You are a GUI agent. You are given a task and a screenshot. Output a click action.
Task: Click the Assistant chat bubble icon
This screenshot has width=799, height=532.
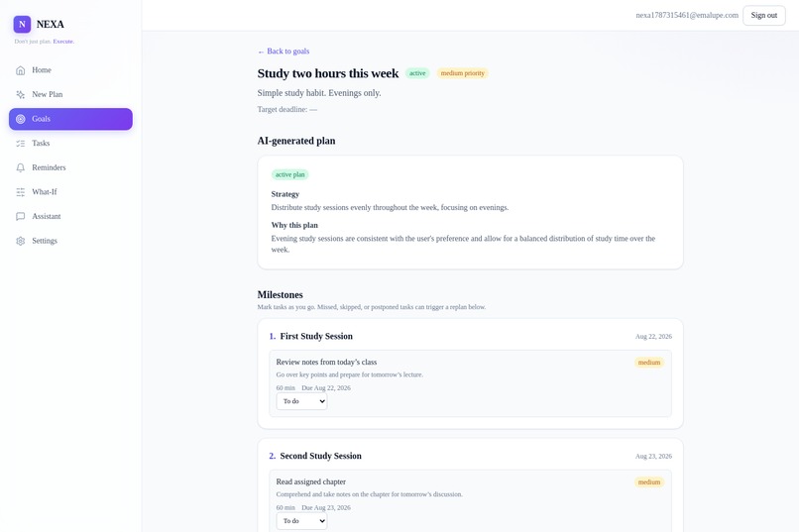coord(21,217)
